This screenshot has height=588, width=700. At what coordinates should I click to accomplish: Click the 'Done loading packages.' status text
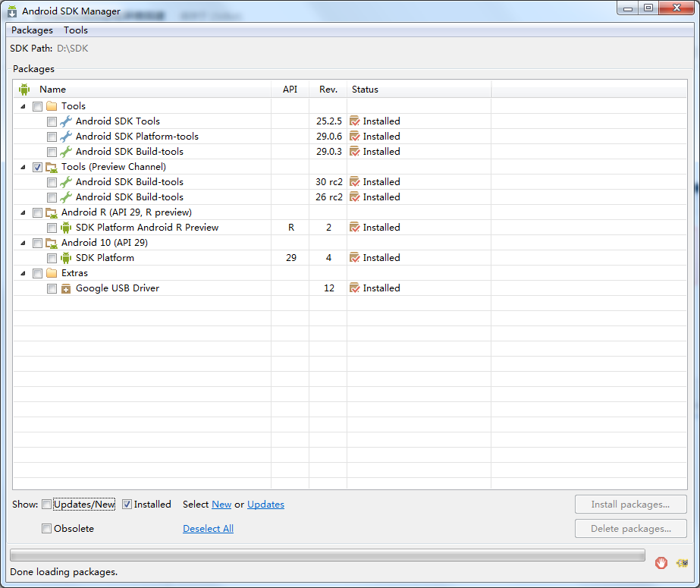point(64,572)
